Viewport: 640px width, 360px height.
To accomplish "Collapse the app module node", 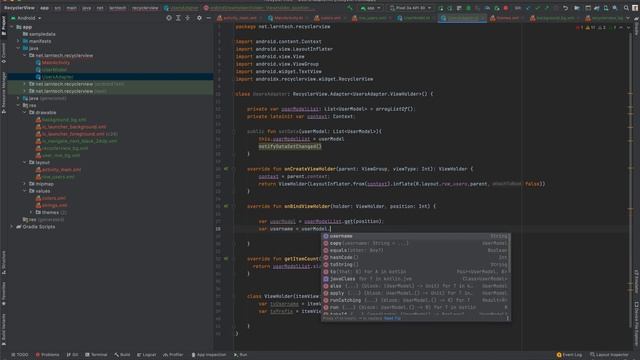I will (12, 27).
